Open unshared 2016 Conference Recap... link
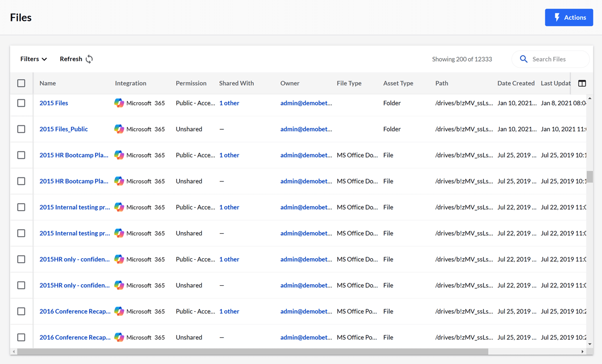Image resolution: width=602 pixels, height=364 pixels. coord(75,337)
